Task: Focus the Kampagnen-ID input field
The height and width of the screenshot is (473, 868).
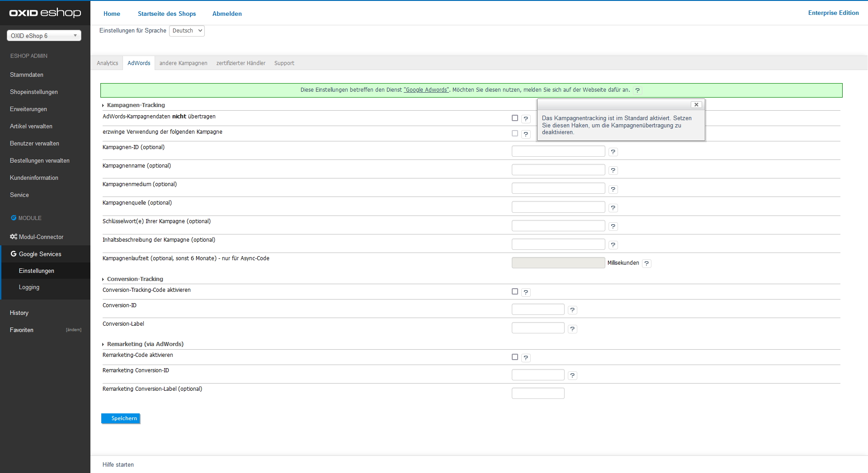Action: pyautogui.click(x=558, y=151)
